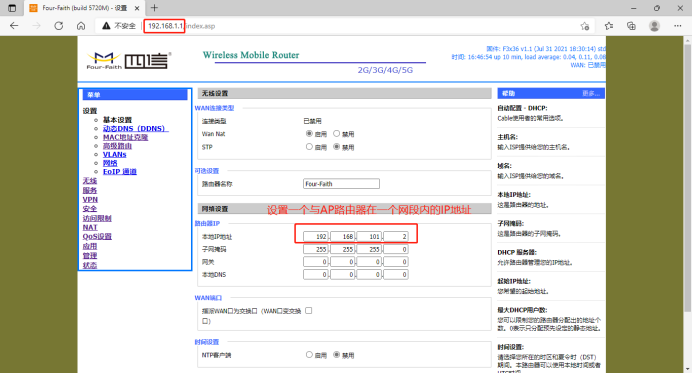Open a new tab with the plus icon
Viewport: 692px width, 374px height.
[x=154, y=8]
